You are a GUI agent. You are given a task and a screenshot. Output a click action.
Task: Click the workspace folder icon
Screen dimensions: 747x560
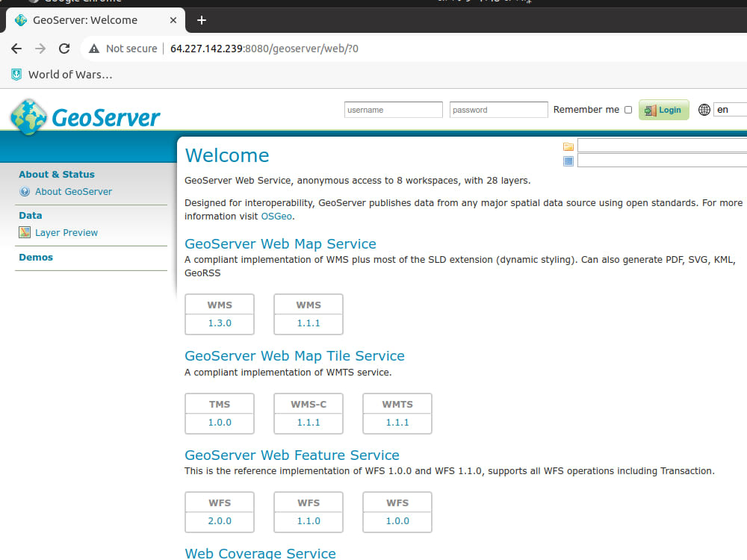coord(568,146)
